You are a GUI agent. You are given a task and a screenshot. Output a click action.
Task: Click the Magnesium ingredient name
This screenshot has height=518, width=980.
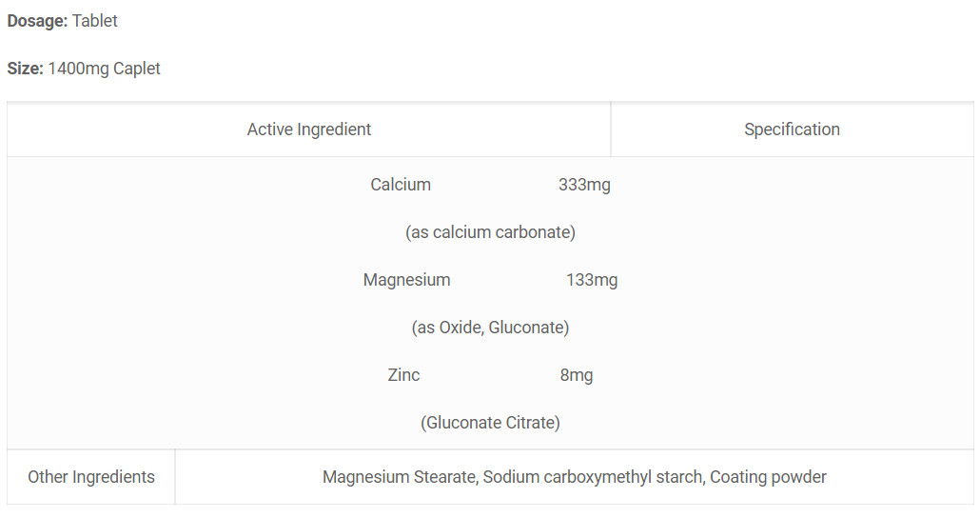(407, 280)
